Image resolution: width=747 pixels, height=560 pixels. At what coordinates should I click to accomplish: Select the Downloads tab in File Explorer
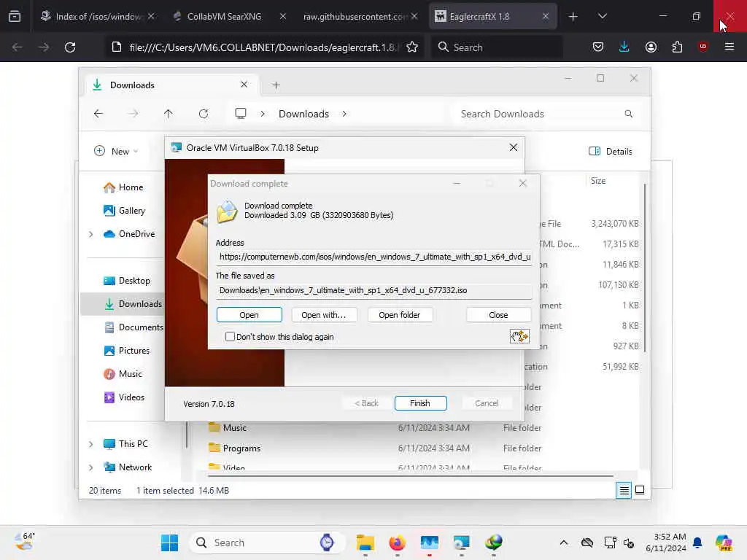pyautogui.click(x=171, y=85)
